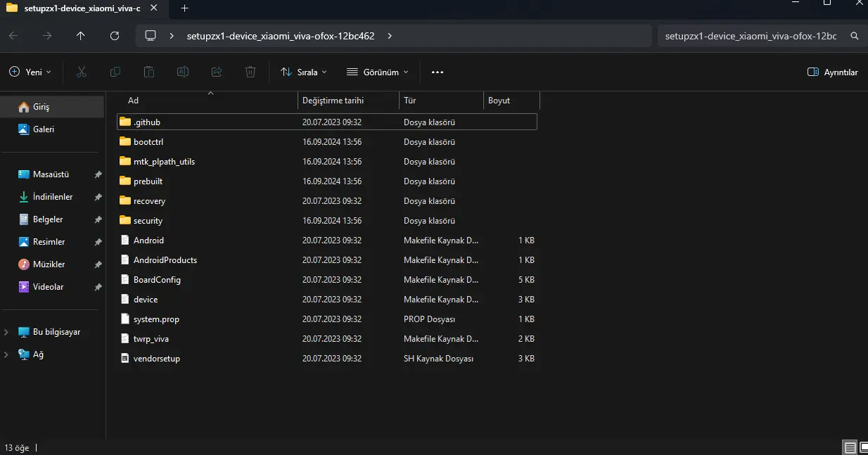Switch to details view in status bar
This screenshot has height=455, width=868.
coord(850,448)
